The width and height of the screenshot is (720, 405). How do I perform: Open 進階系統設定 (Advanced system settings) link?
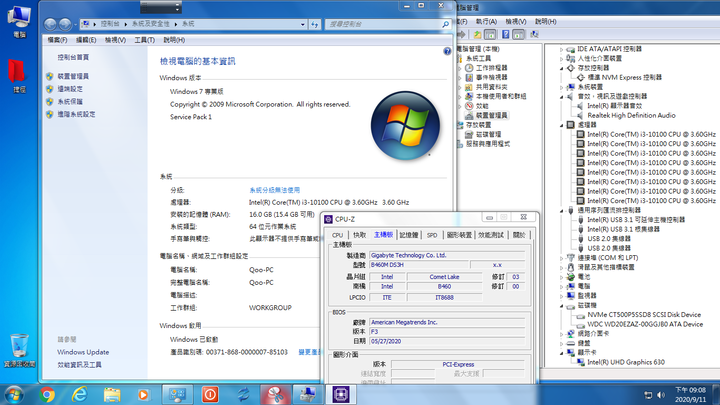pos(76,114)
